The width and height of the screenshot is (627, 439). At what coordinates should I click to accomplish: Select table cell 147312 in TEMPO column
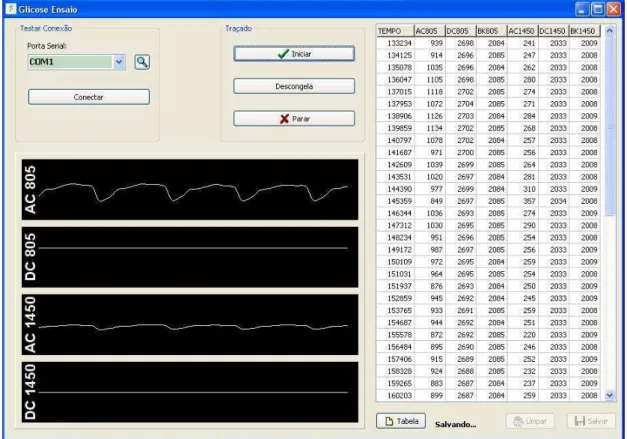click(x=395, y=225)
